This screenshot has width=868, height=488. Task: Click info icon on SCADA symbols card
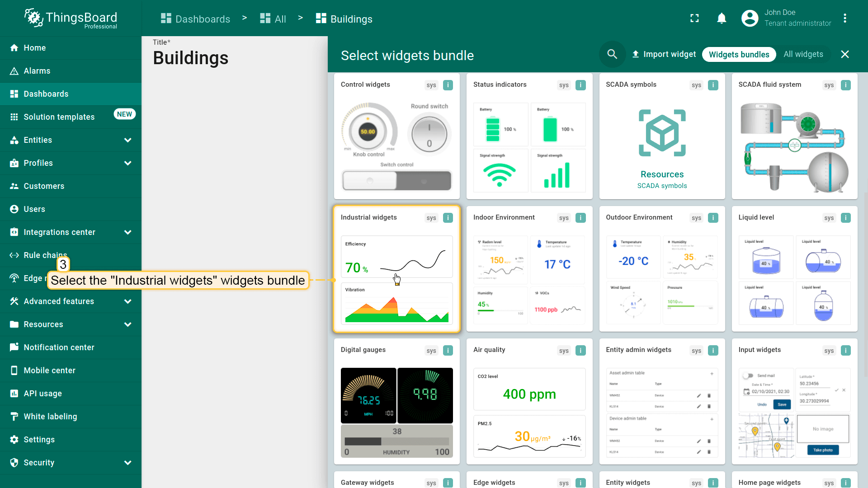pyautogui.click(x=713, y=85)
